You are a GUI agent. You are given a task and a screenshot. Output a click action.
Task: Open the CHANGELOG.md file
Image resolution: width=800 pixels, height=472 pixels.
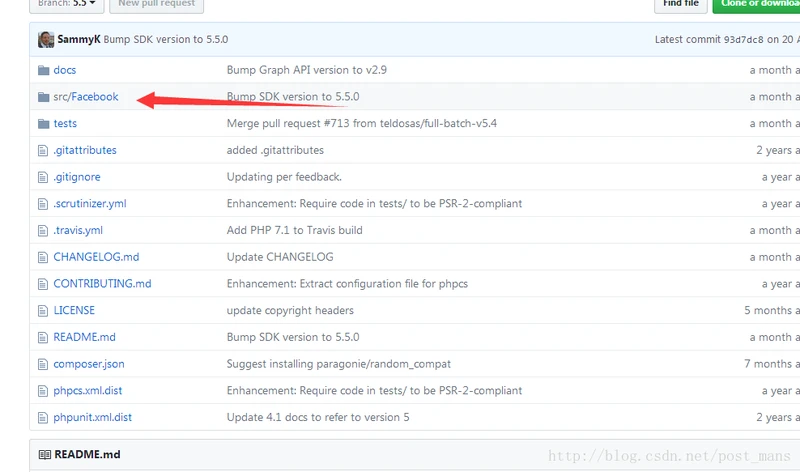(x=96, y=257)
